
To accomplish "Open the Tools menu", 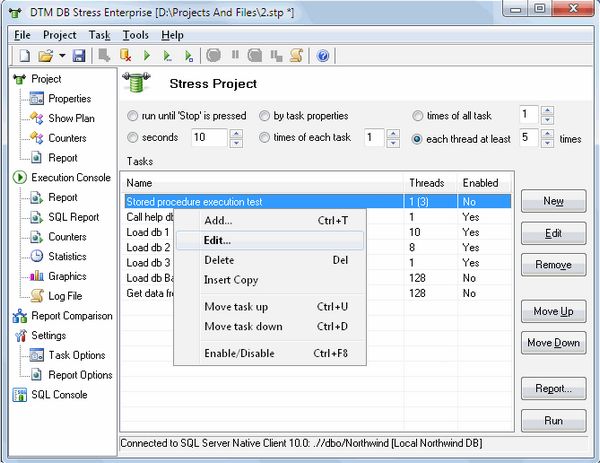I will pos(135,35).
